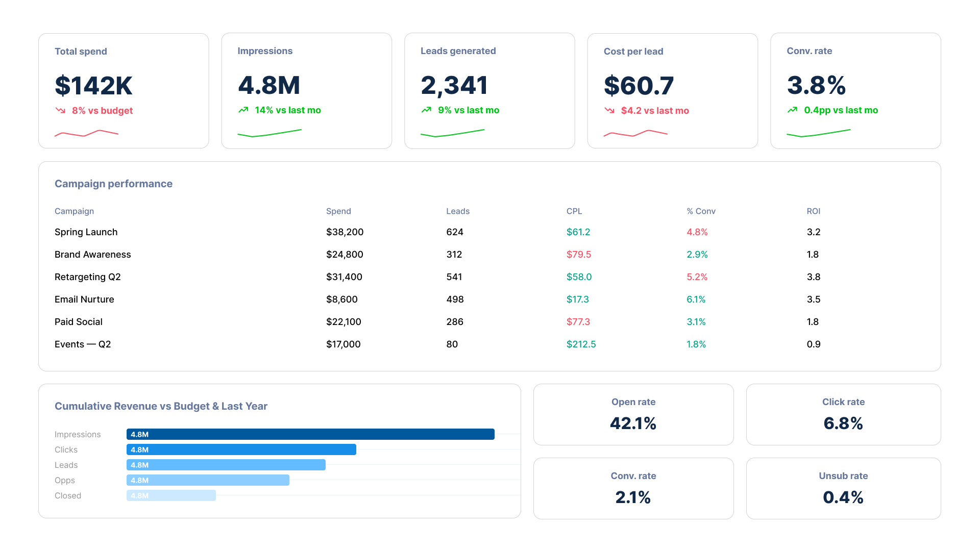980x551 pixels.
Task: Click the Impressions card sparkline chart
Action: 269,133
